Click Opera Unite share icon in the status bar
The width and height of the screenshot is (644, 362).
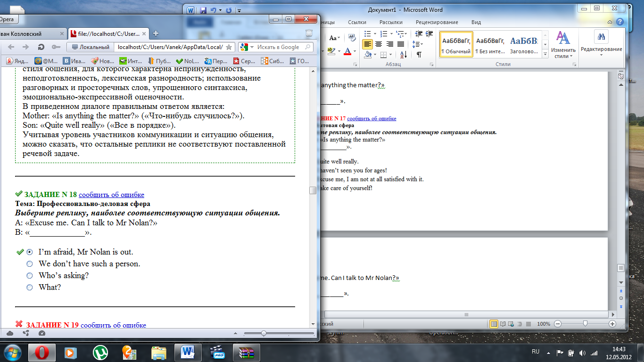tap(26, 333)
